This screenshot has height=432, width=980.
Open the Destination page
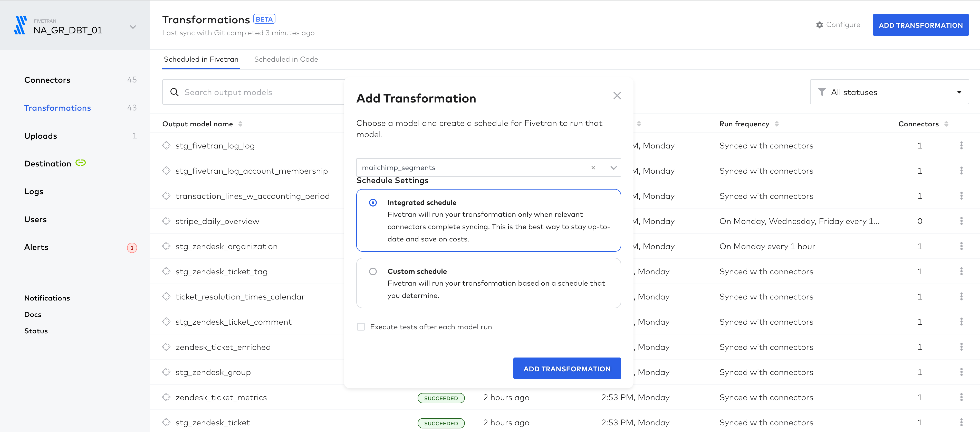point(47,164)
